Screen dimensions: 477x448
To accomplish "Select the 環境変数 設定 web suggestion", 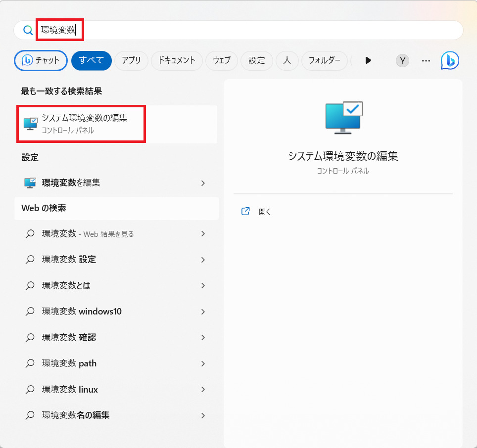I will [x=117, y=260].
